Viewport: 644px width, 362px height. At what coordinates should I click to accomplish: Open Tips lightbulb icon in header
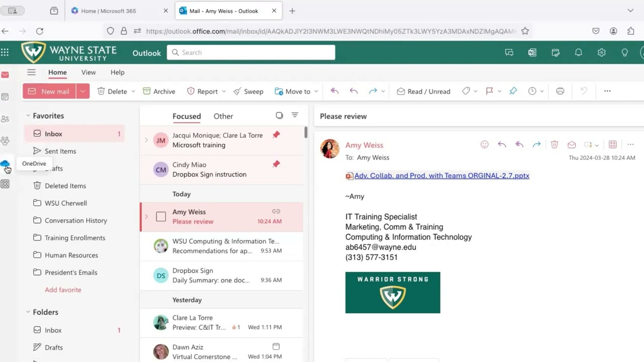[x=625, y=52]
